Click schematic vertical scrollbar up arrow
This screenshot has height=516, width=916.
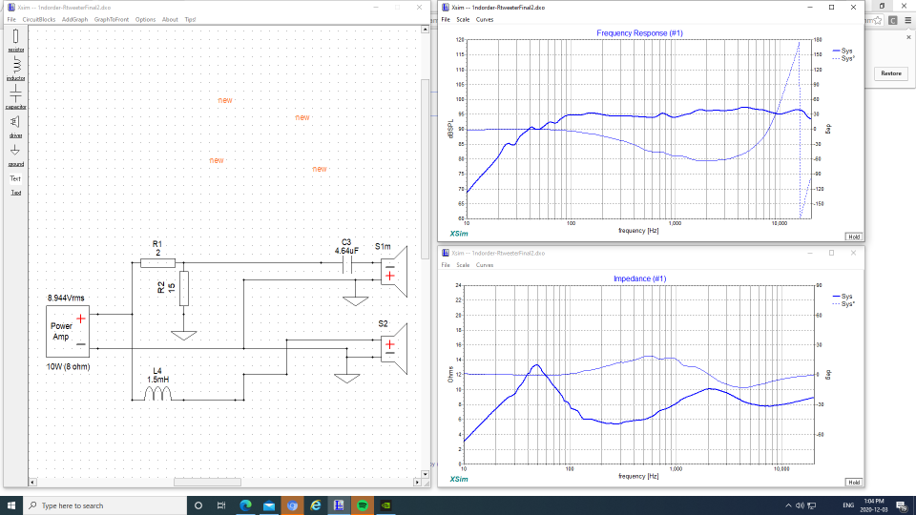click(x=425, y=29)
